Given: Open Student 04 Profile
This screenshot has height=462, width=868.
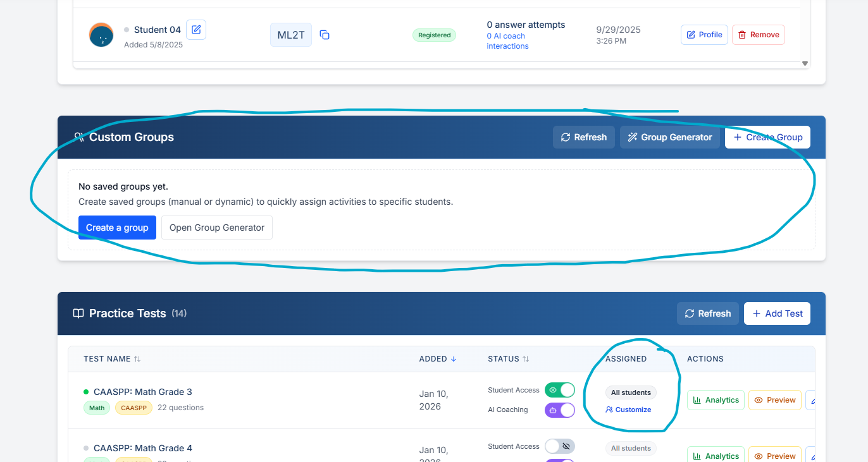Looking at the screenshot, I should pyautogui.click(x=704, y=35).
